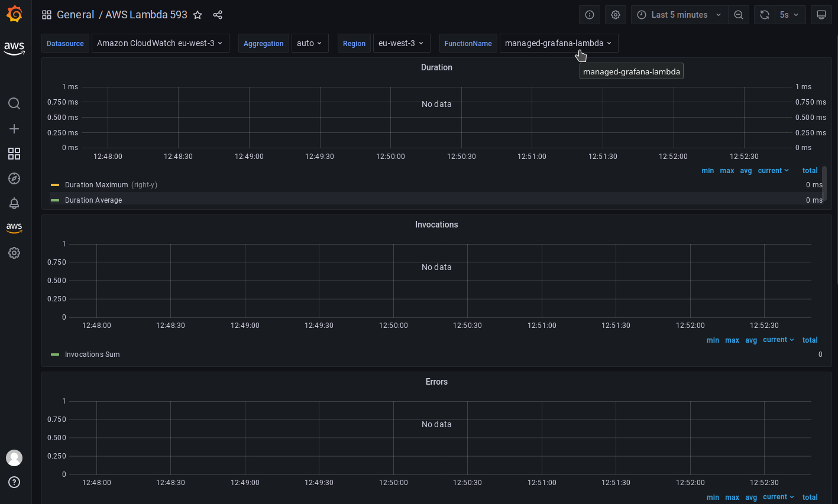The height and width of the screenshot is (504, 838).
Task: Open the Aggregation auto dropdown
Action: tap(310, 43)
